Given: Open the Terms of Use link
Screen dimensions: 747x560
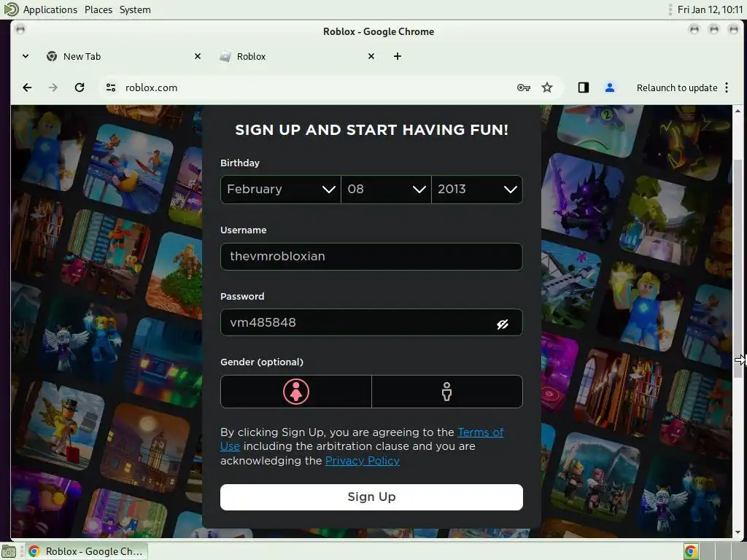Looking at the screenshot, I should [480, 432].
